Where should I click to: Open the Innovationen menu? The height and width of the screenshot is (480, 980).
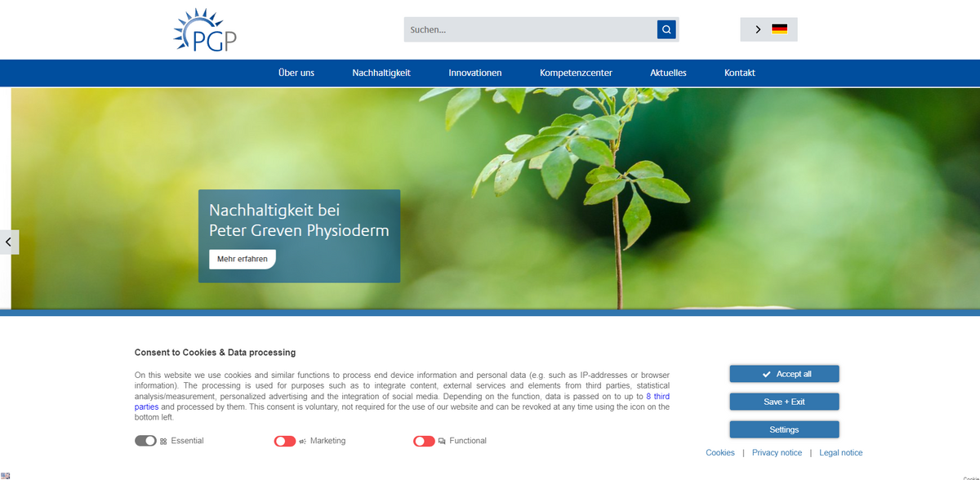pyautogui.click(x=475, y=73)
